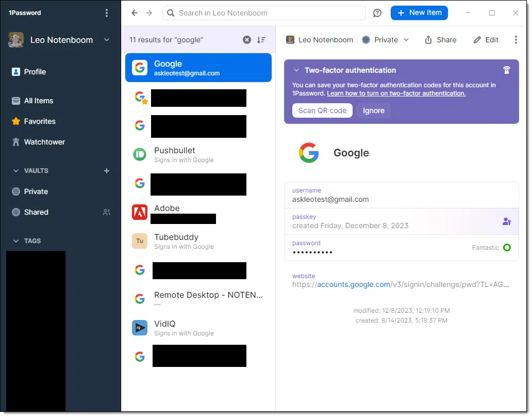Image resolution: width=532 pixels, height=417 pixels.
Task: Open 1Password sidebar three-dot menu
Action: pos(107,13)
